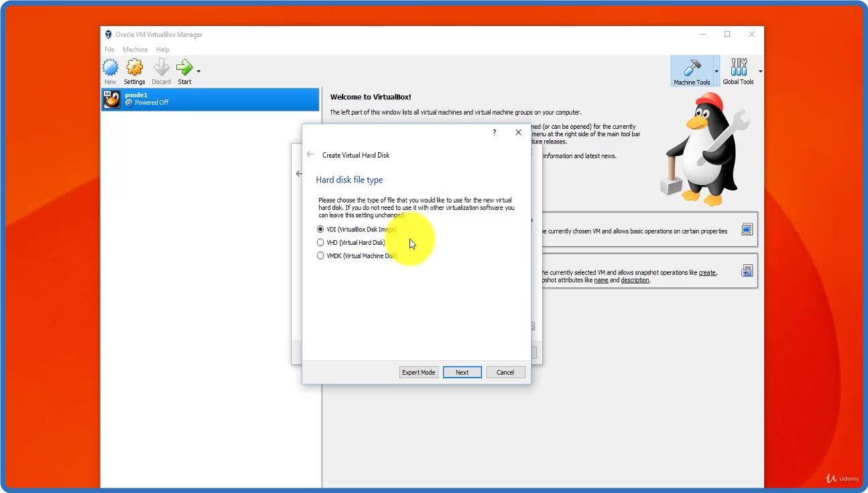Open the Global Tools dropdown arrow
This screenshot has width=868, height=493.
coord(760,71)
